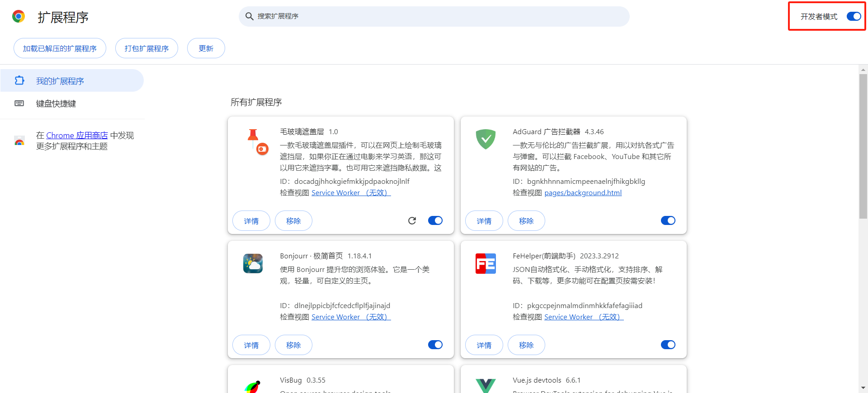Image resolution: width=868 pixels, height=393 pixels.
Task: Remove Bonjourr with 移除 button
Action: pos(293,345)
